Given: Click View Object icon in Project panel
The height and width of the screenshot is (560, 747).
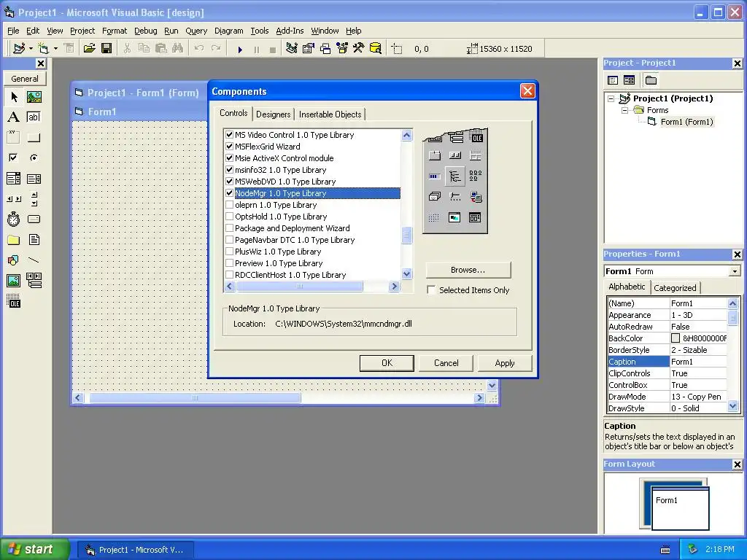Looking at the screenshot, I should pos(629,80).
